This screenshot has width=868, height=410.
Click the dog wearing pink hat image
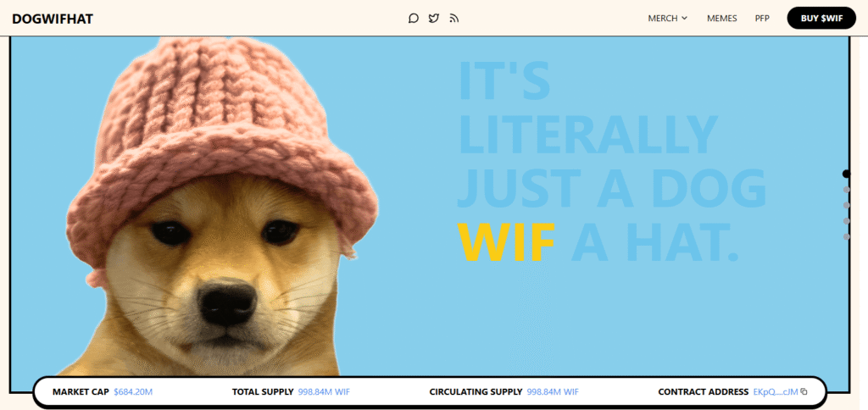[x=221, y=208]
